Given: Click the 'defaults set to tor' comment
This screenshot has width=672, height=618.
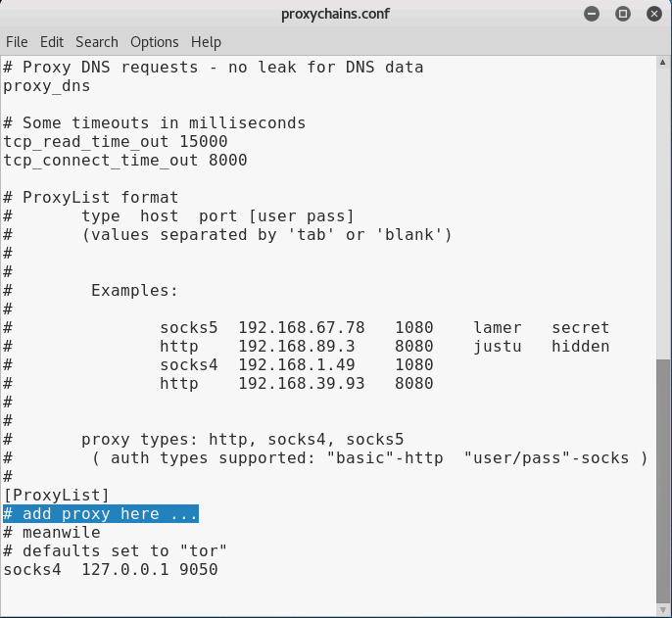Looking at the screenshot, I should 115,550.
